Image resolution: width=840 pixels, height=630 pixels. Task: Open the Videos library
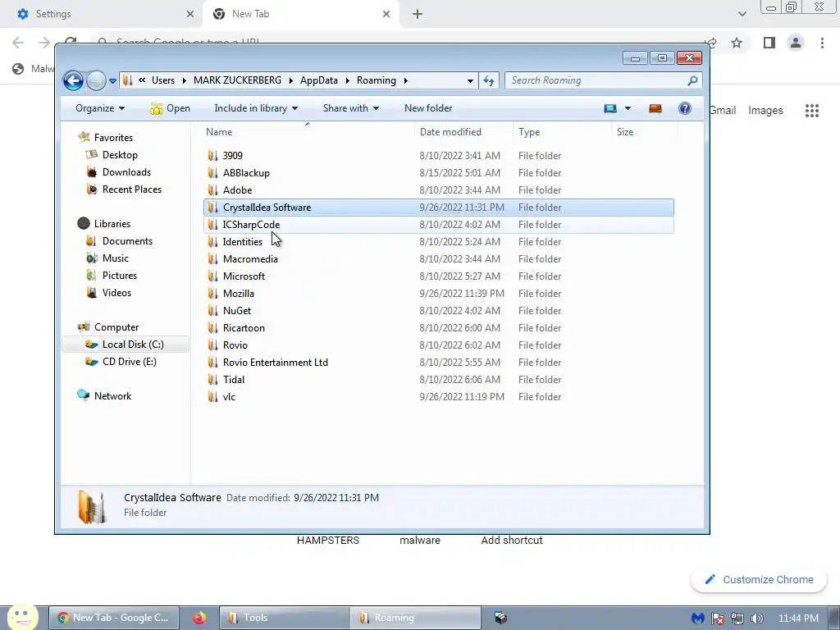pos(116,293)
